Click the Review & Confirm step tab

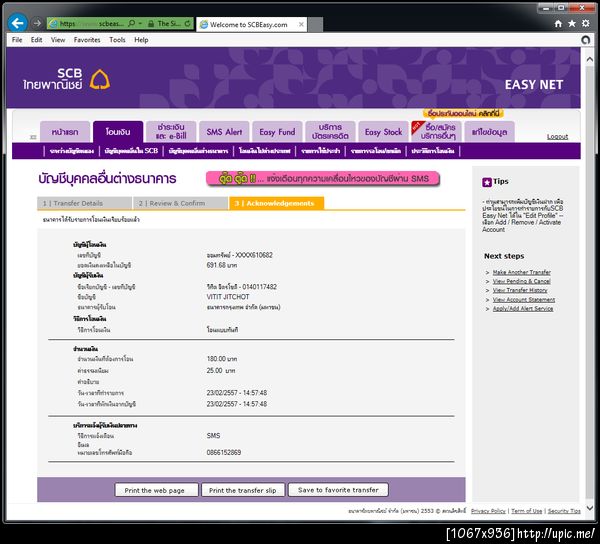tap(181, 203)
